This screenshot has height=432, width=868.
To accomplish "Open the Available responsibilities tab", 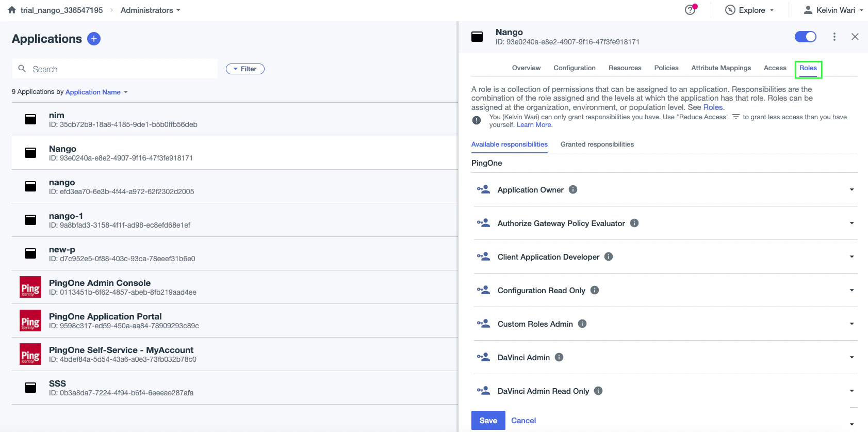I will [510, 144].
